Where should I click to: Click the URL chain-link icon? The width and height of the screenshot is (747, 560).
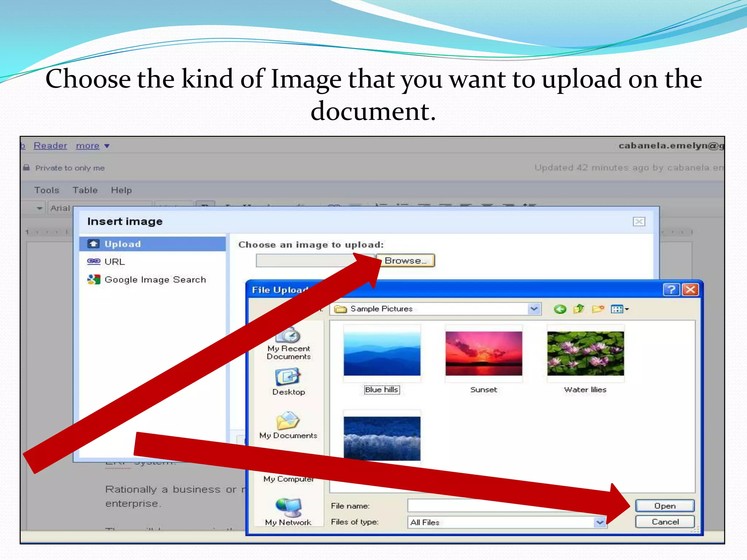tap(94, 261)
